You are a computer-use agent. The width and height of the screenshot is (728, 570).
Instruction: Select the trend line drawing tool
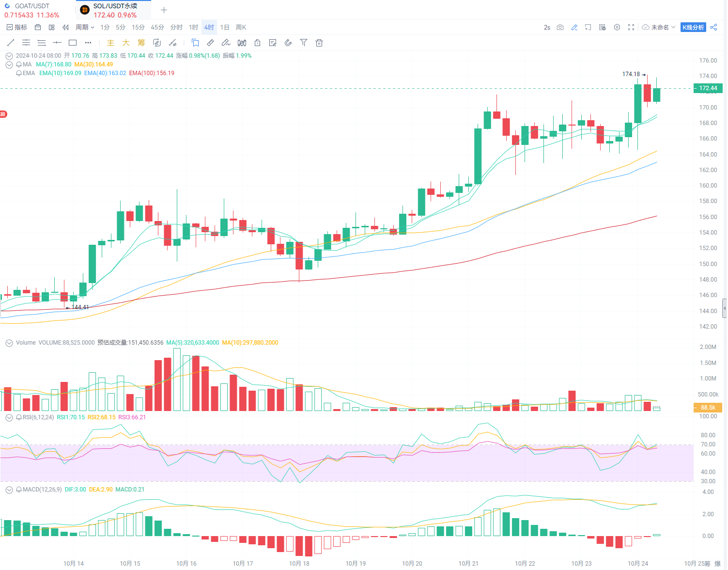point(11,43)
